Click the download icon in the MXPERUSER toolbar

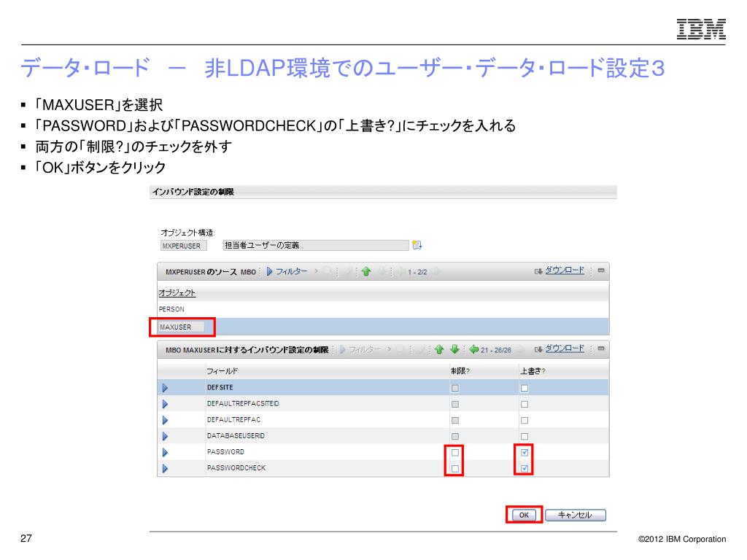538,271
